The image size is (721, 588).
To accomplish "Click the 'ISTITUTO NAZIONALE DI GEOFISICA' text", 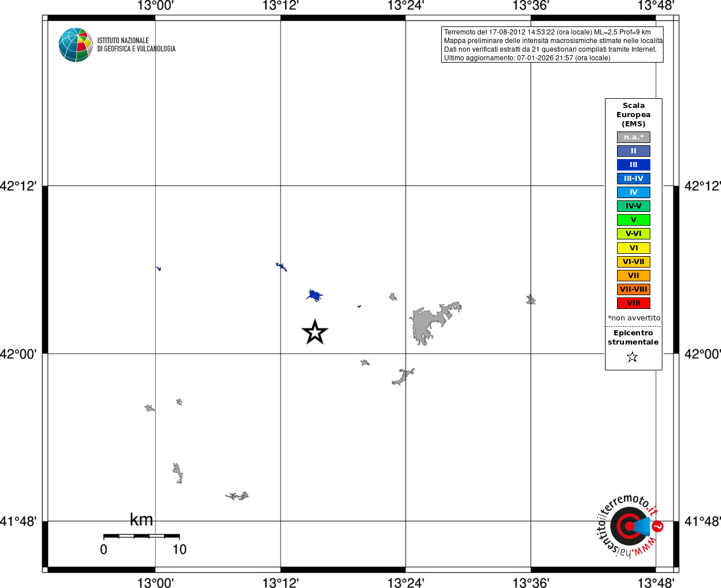I will [136, 45].
